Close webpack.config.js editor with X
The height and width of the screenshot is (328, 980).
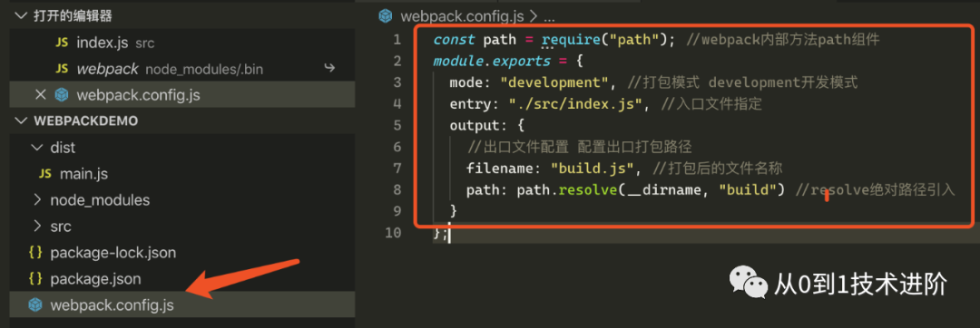(x=41, y=95)
